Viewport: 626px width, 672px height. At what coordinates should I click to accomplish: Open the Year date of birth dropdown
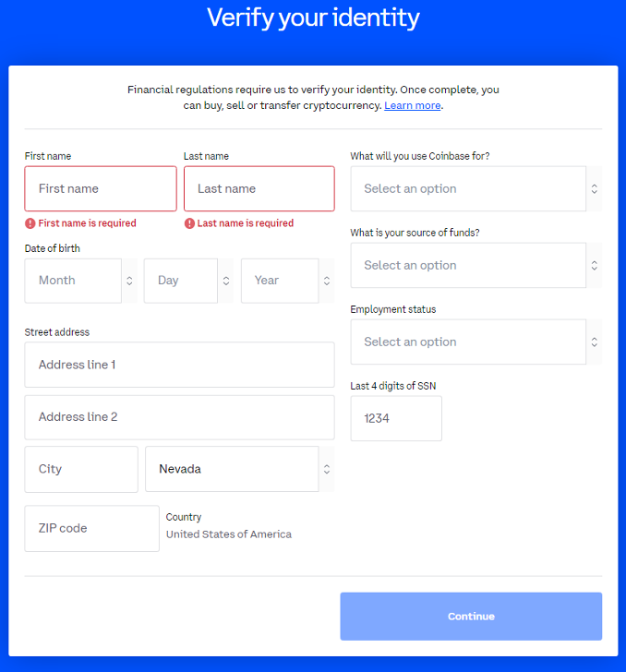tap(280, 281)
